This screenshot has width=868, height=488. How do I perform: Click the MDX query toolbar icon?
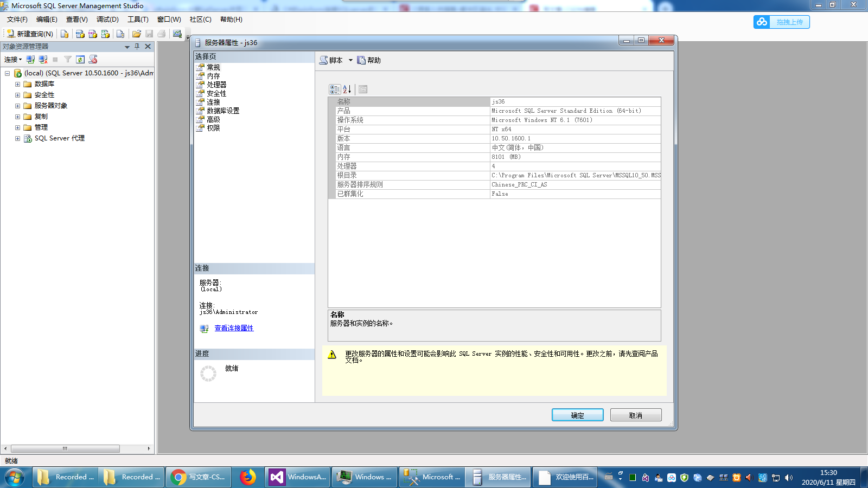pos(80,34)
